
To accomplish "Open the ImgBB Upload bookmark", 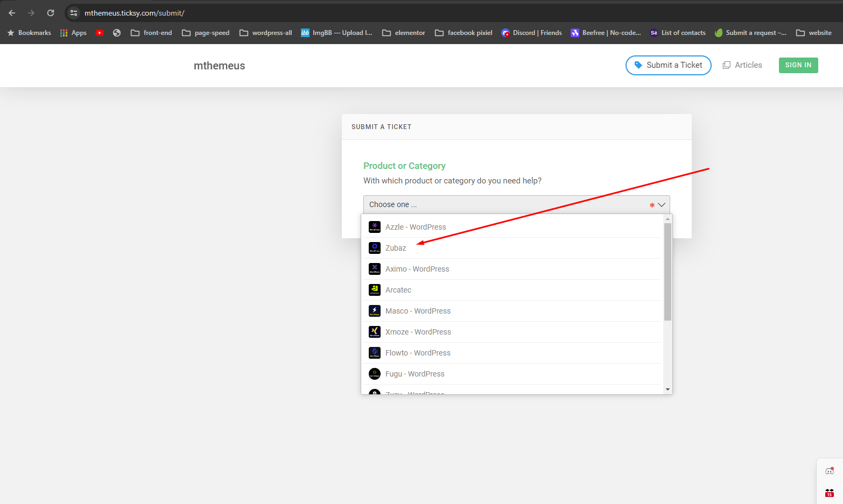I will 336,33.
